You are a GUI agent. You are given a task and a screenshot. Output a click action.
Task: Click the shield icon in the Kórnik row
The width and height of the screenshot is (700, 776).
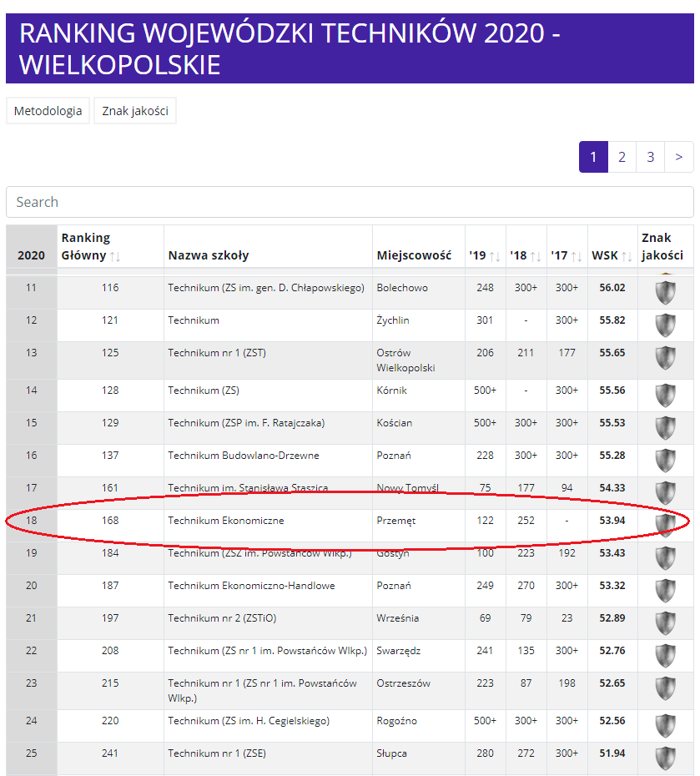pos(665,396)
